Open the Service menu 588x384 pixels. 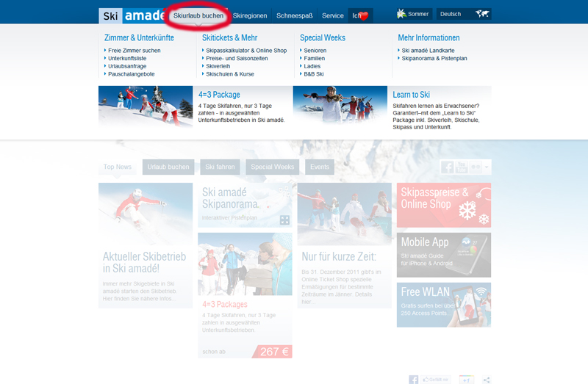[333, 15]
